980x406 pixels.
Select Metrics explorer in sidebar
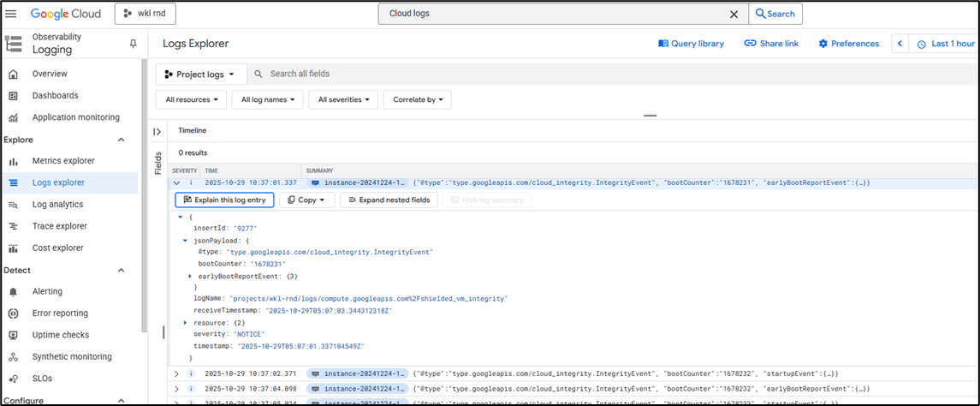point(63,161)
